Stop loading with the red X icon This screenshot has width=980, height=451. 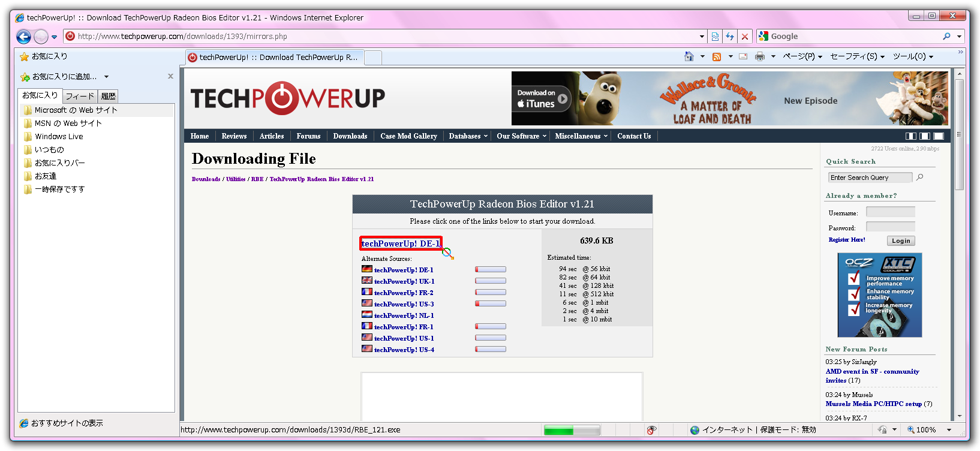(745, 37)
